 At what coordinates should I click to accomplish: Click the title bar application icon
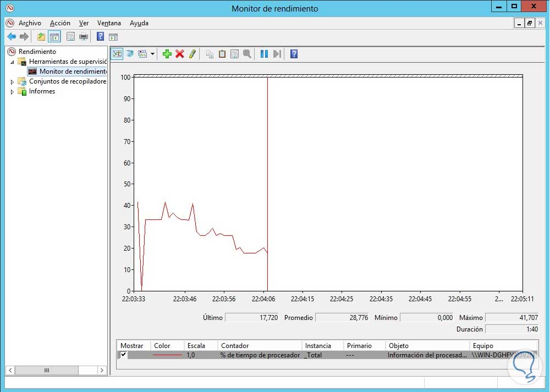[10, 8]
